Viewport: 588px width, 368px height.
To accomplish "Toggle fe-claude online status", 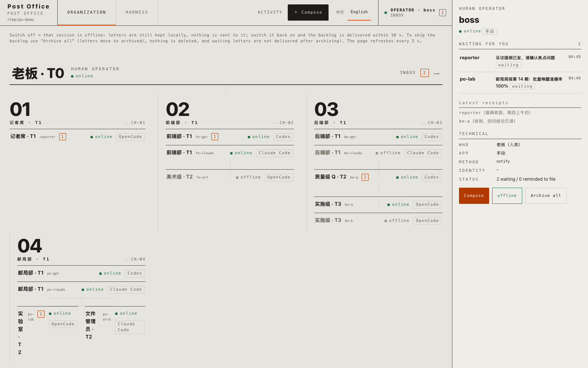I will pyautogui.click(x=241, y=153).
